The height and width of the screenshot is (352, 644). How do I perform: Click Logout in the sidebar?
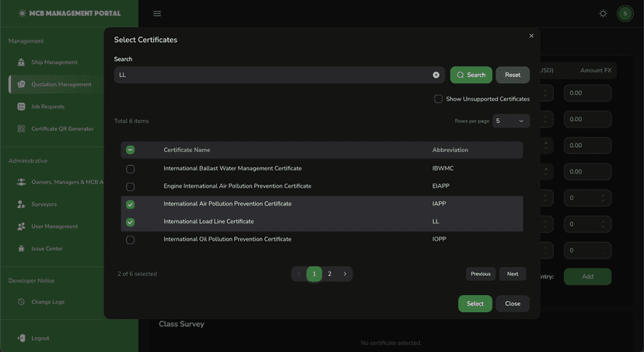40,338
